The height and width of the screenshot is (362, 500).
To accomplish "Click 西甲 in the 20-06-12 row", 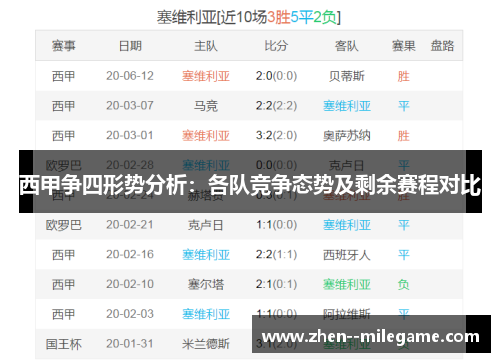I will pos(64,76).
